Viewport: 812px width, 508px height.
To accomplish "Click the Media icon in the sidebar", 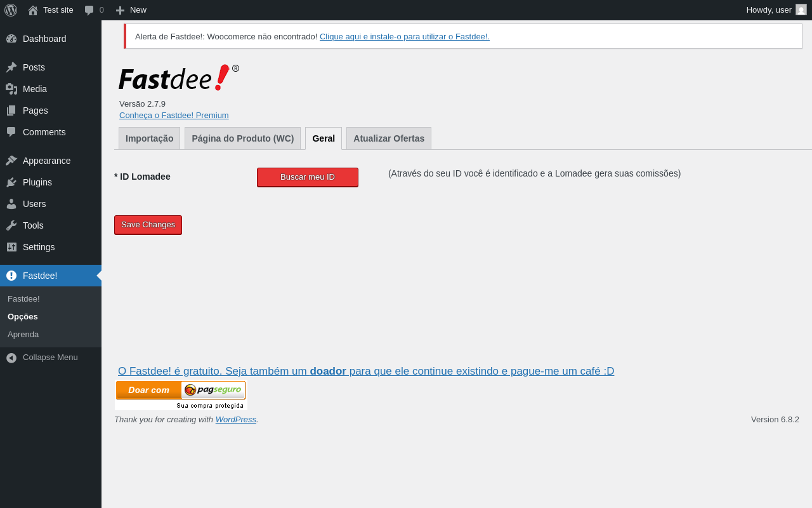I will [x=11, y=89].
